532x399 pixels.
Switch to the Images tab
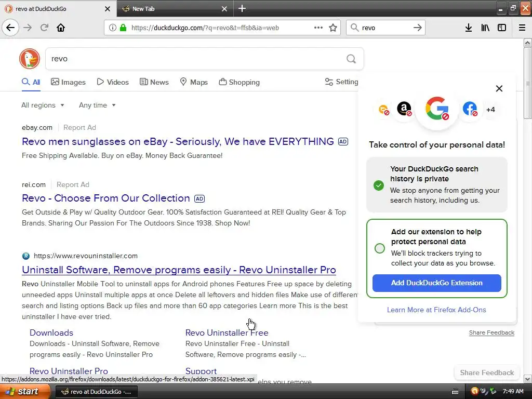point(68,82)
